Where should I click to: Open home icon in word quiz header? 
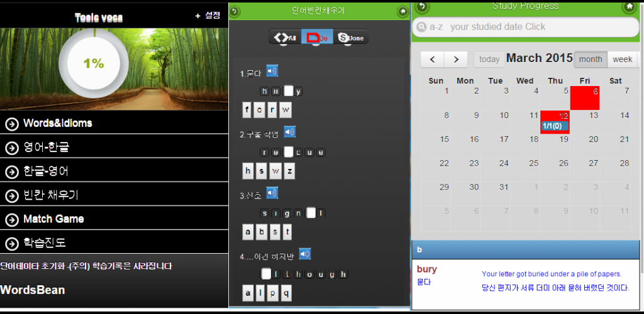tap(403, 11)
